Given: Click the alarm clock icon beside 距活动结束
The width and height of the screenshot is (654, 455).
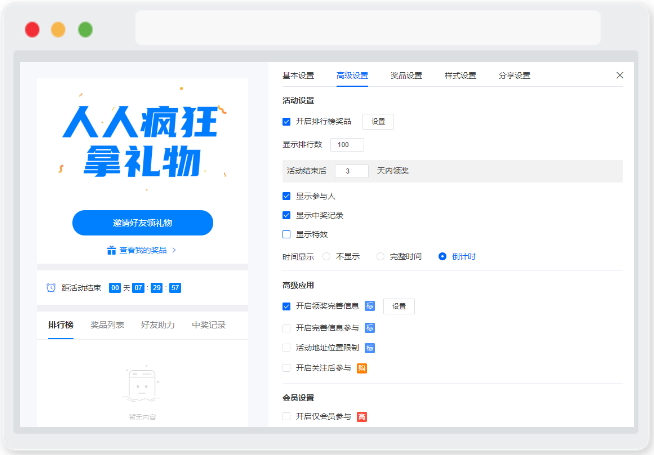Looking at the screenshot, I should tap(51, 288).
